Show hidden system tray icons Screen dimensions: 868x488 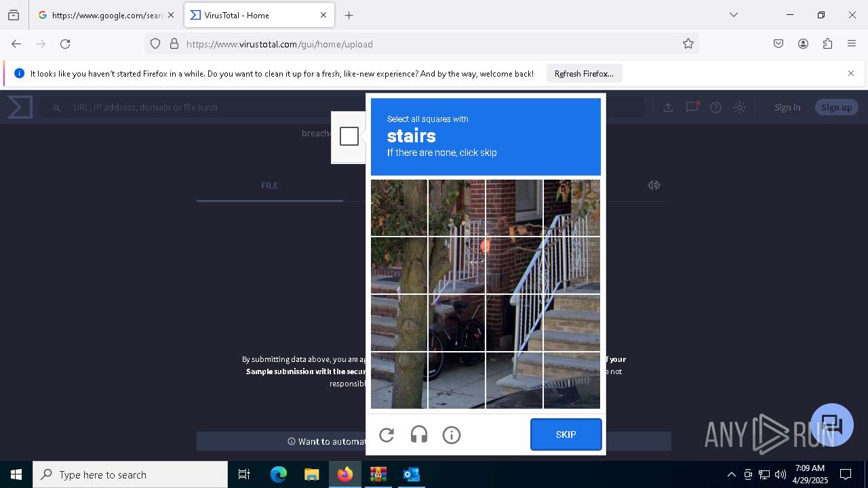tap(731, 474)
